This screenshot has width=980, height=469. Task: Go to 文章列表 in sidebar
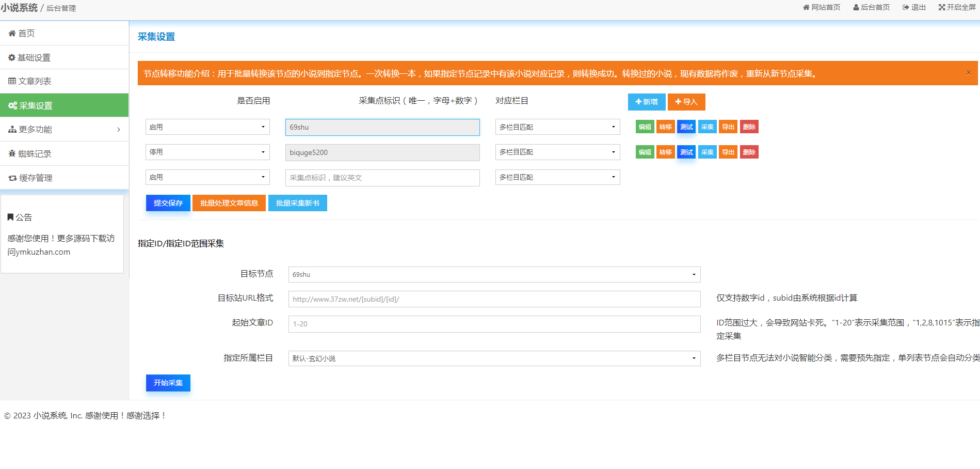pos(64,81)
